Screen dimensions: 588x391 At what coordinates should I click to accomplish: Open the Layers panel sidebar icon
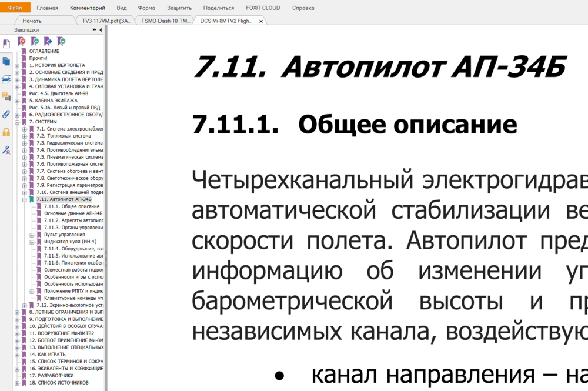click(6, 79)
